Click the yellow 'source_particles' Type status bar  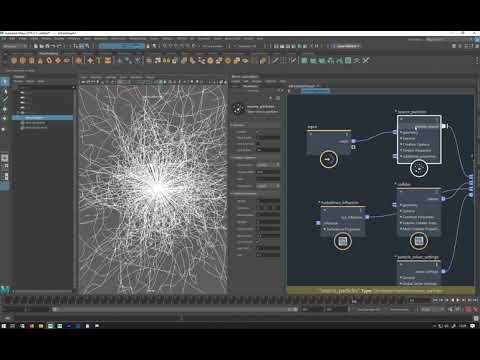coord(381,291)
